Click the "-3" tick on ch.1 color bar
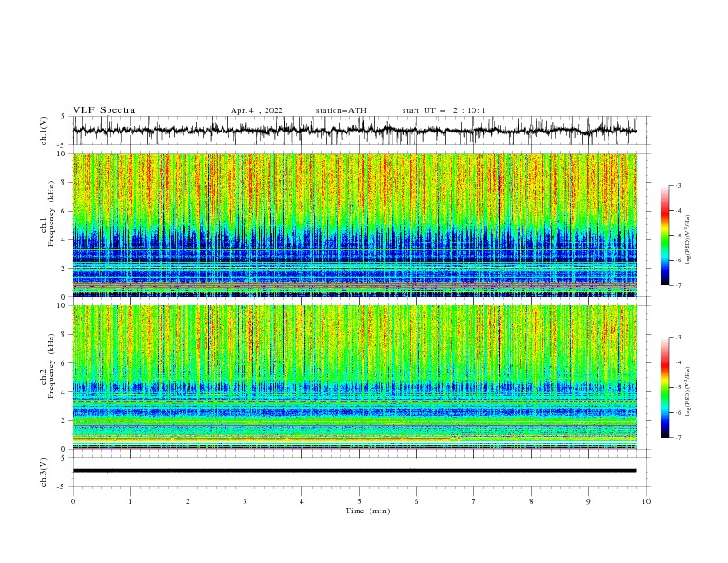The image size is (728, 563). pos(678,185)
